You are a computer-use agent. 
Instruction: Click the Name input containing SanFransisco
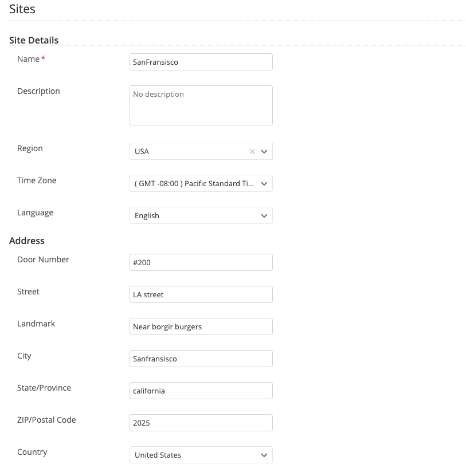[x=201, y=62]
